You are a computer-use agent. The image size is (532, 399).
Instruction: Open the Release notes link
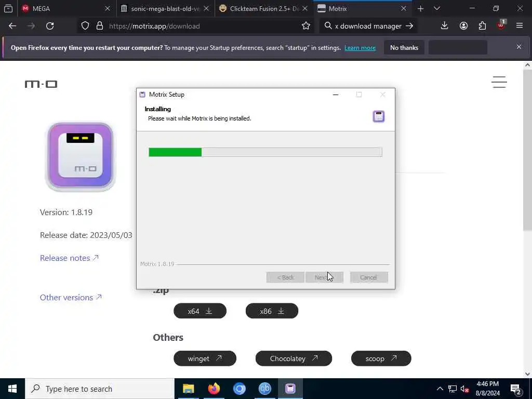pyautogui.click(x=69, y=258)
